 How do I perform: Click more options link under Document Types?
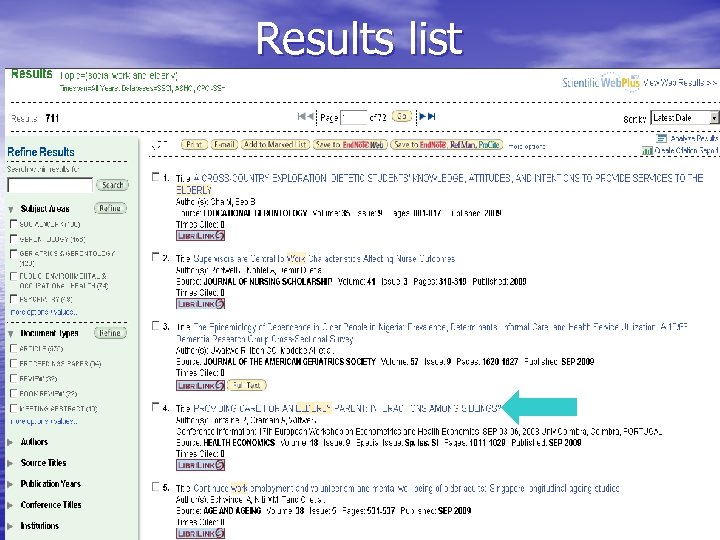pyautogui.click(x=44, y=421)
